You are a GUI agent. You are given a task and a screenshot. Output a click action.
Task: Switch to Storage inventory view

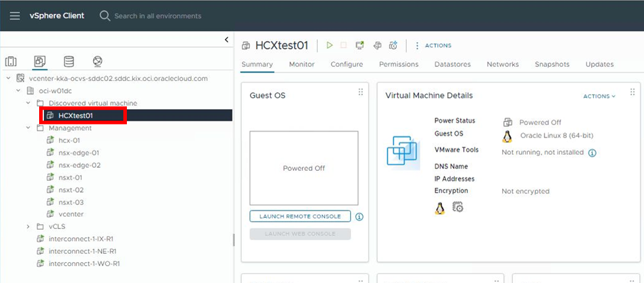[69, 62]
